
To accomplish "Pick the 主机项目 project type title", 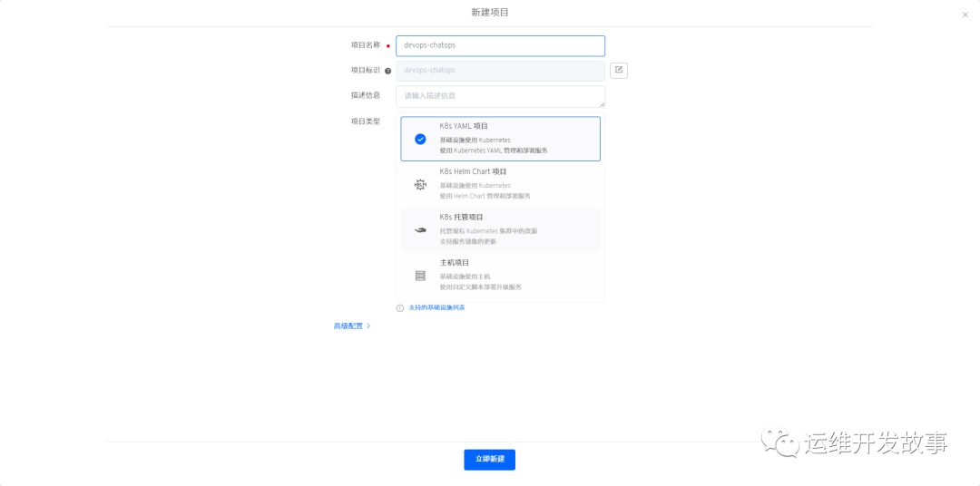I will pyautogui.click(x=455, y=263).
